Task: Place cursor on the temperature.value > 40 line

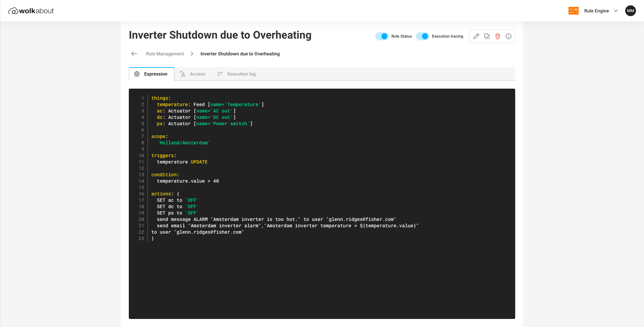Action: 188,181
